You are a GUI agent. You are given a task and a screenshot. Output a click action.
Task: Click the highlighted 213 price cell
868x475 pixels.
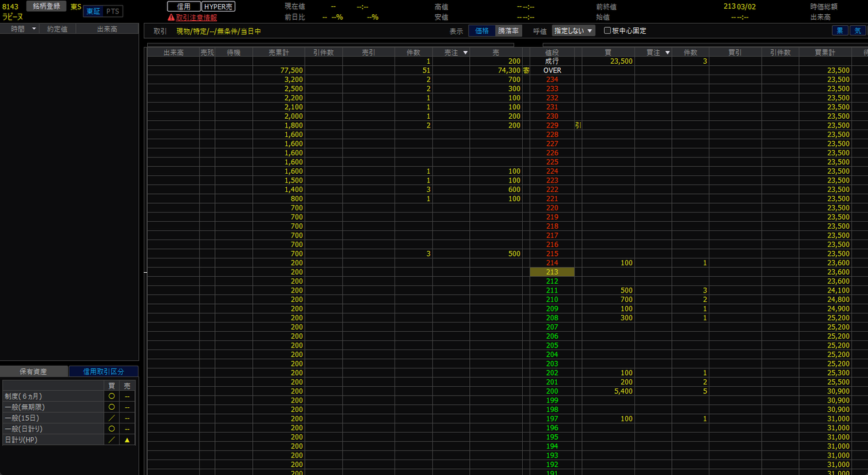[552, 272]
